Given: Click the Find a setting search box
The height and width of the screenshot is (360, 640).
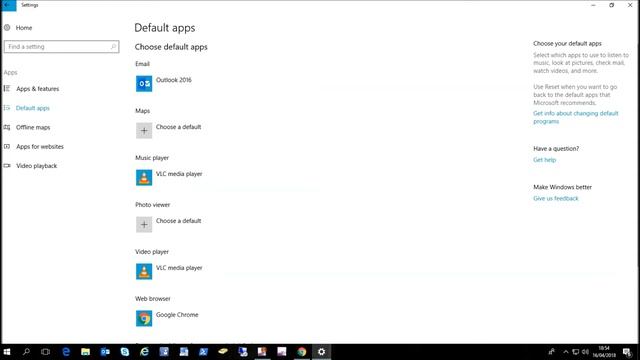Looking at the screenshot, I should pos(62,47).
